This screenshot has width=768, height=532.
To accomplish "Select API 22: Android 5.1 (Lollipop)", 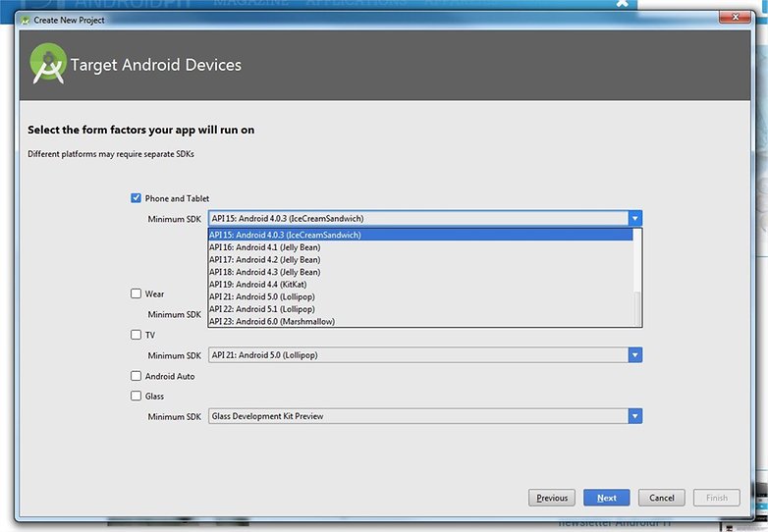I will coord(420,309).
